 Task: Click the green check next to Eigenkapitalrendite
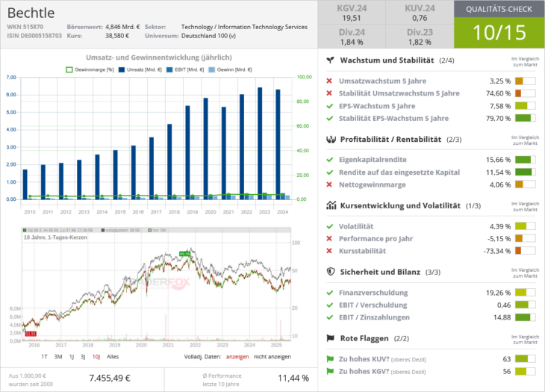(x=330, y=160)
